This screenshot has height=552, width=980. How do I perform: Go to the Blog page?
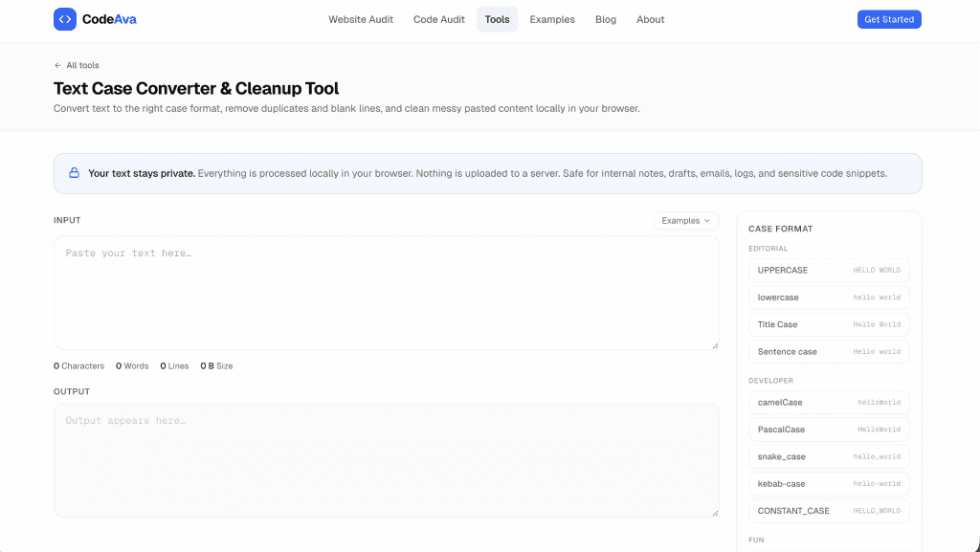pyautogui.click(x=606, y=19)
